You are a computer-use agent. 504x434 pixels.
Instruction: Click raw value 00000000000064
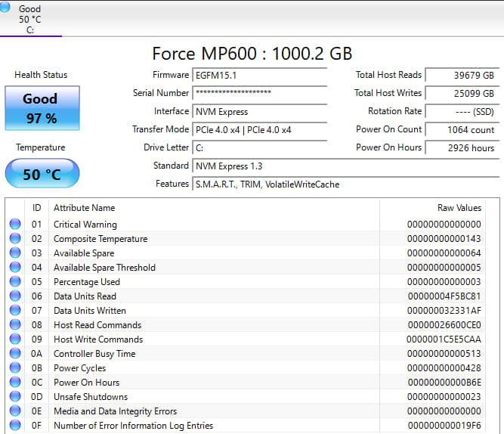444,253
